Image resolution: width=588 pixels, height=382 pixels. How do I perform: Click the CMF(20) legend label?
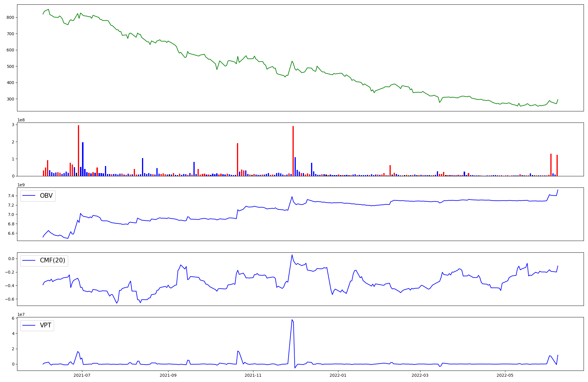click(x=52, y=260)
